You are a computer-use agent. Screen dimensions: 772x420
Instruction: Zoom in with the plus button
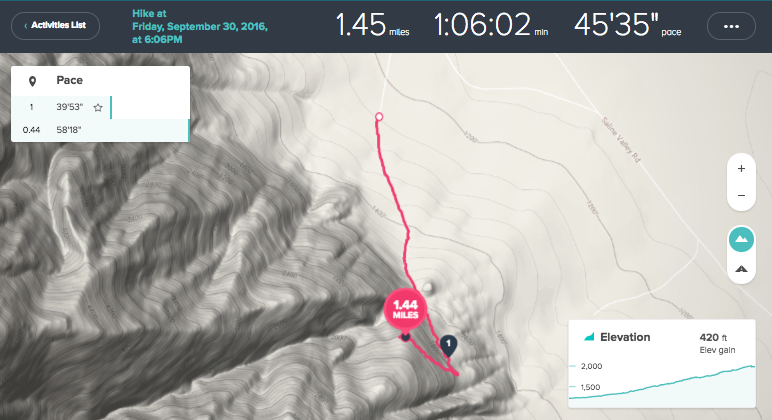coord(741,169)
